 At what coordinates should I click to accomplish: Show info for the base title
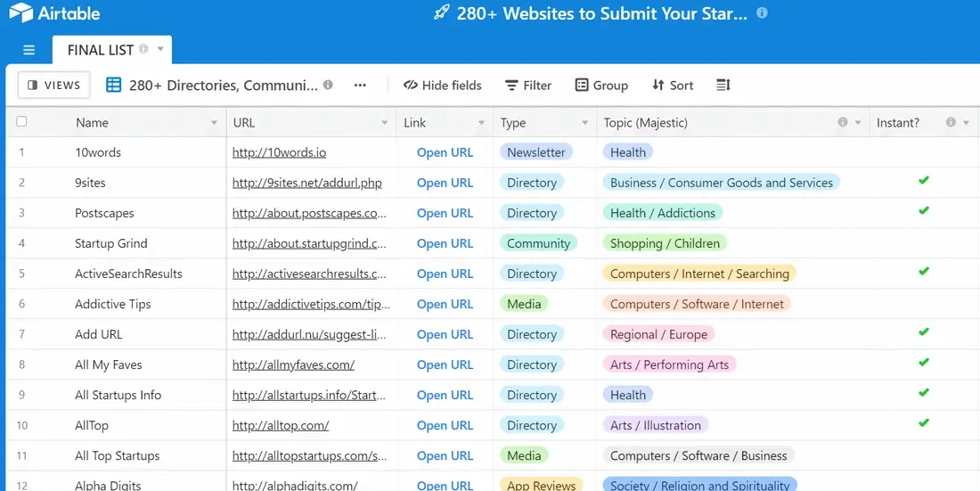point(762,12)
